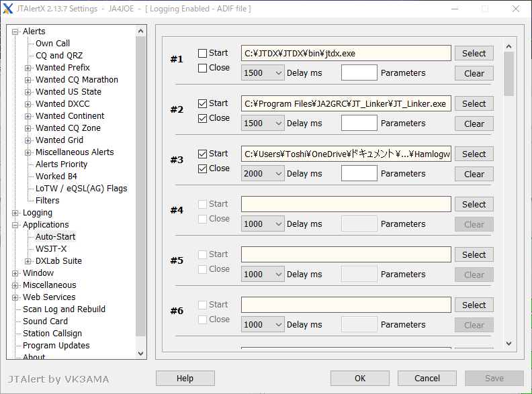Click Parameters field for application #2
532x394 pixels.
click(359, 123)
